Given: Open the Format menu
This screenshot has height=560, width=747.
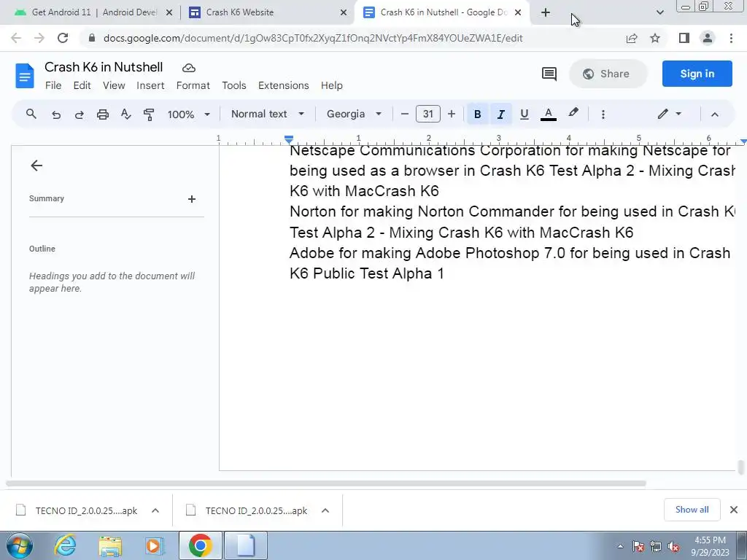Looking at the screenshot, I should coord(193,85).
